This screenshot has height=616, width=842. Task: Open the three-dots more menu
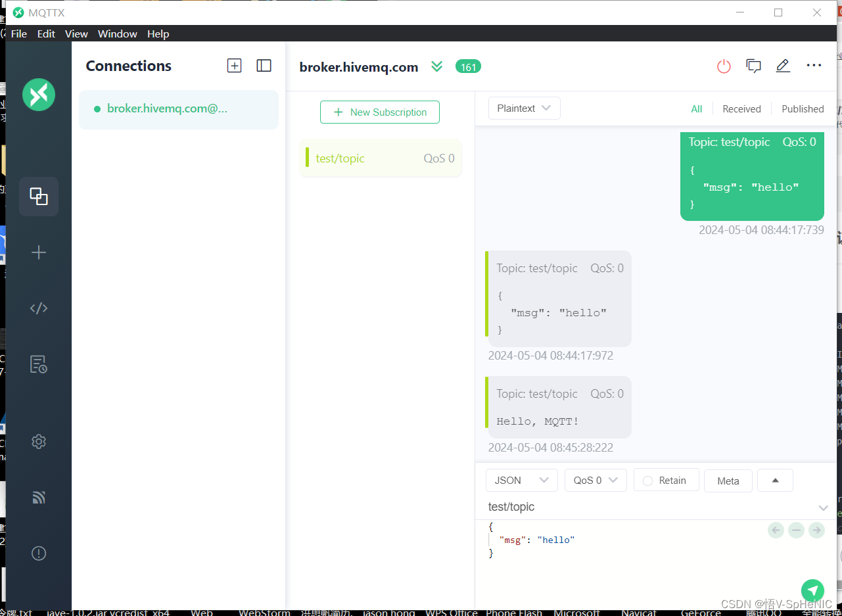814,66
